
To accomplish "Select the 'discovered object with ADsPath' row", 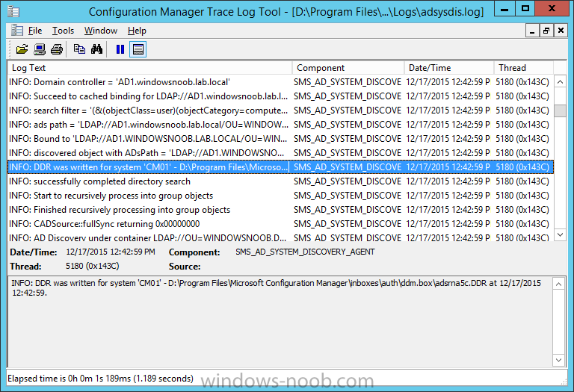I will [x=280, y=153].
